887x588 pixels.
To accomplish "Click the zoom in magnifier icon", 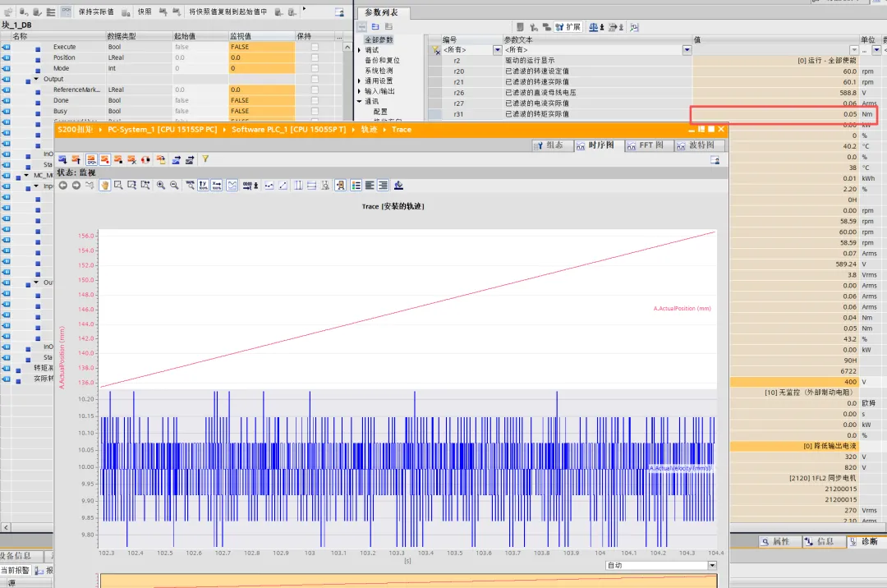I will (x=161, y=186).
